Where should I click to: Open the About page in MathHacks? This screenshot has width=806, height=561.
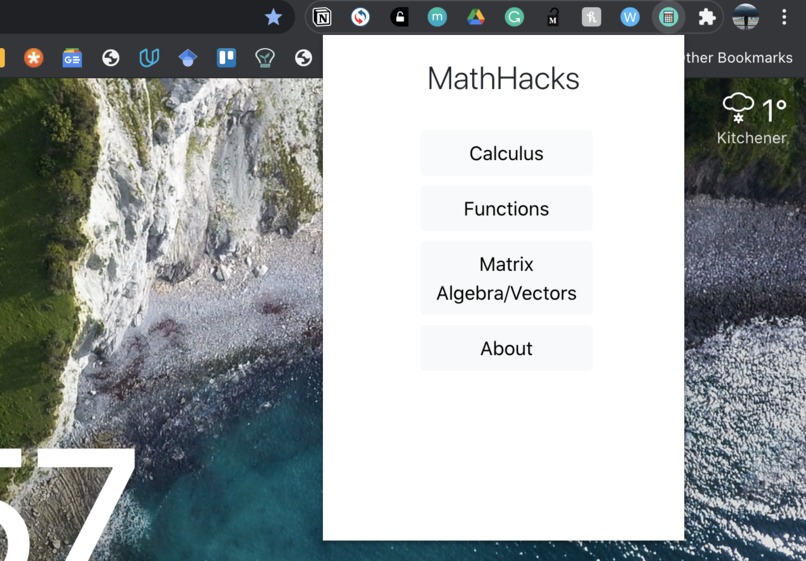(x=506, y=349)
